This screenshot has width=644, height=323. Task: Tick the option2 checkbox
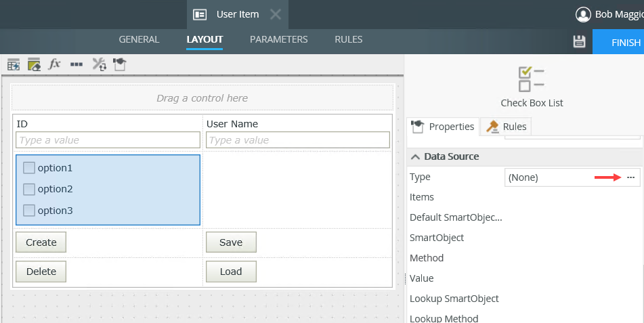pyautogui.click(x=29, y=189)
